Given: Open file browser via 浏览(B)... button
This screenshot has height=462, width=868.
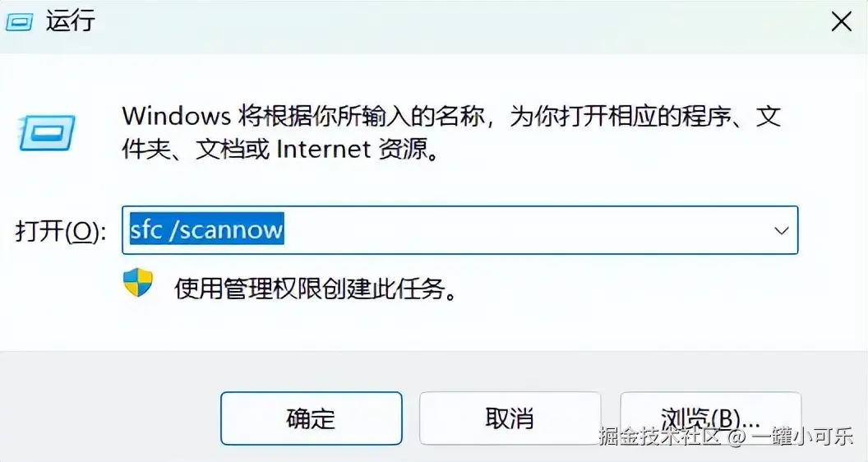Looking at the screenshot, I should pyautogui.click(x=710, y=418).
